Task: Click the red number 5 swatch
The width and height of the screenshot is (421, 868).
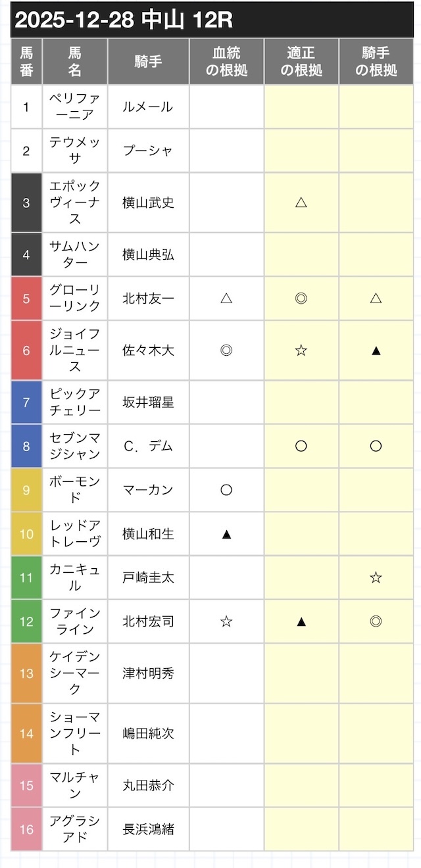Action: (x=26, y=299)
